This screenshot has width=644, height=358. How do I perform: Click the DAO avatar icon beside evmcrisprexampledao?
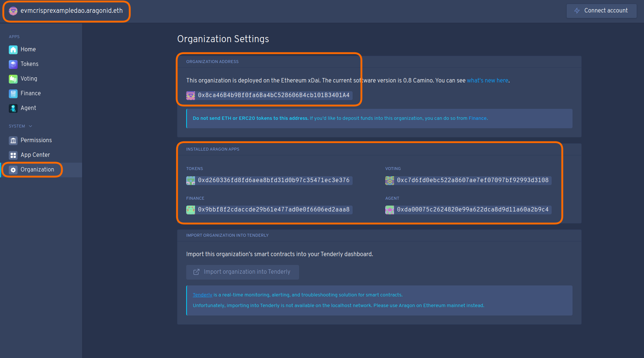click(x=13, y=11)
